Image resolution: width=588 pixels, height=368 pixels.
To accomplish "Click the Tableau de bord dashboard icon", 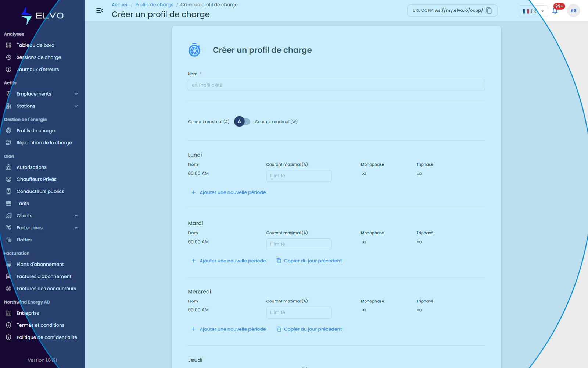I will tap(8, 45).
